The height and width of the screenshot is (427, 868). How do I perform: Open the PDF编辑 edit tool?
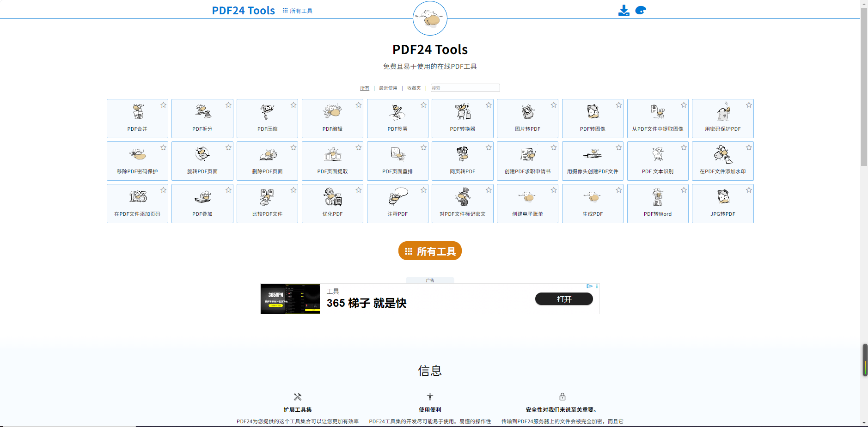332,118
